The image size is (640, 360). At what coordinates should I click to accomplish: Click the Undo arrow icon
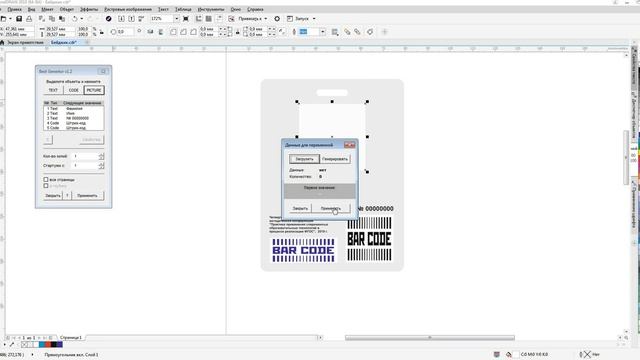click(75, 19)
